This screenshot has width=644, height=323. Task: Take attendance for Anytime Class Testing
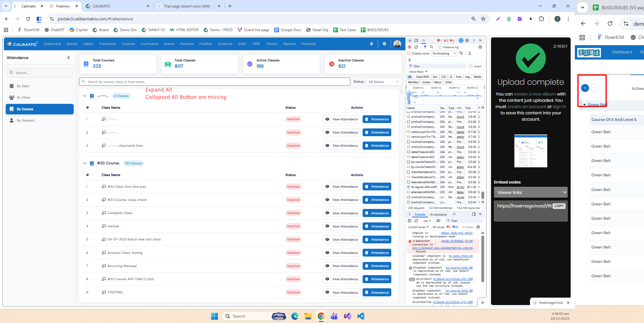(x=377, y=253)
